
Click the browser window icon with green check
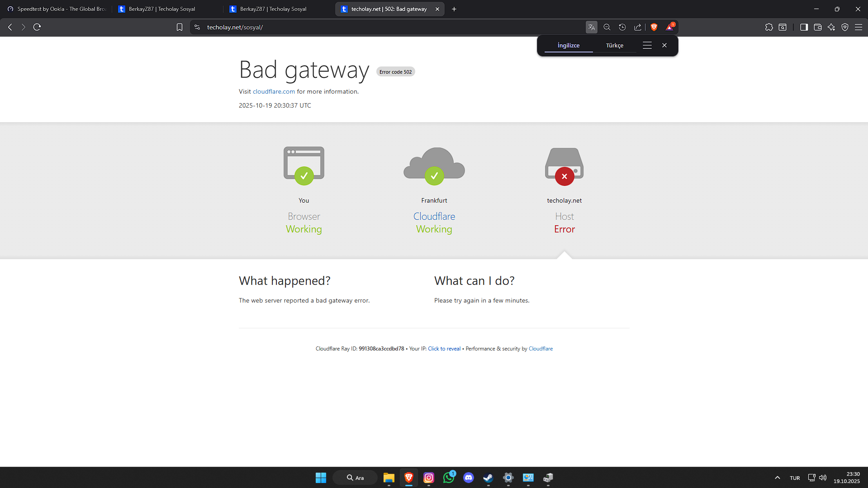(304, 166)
